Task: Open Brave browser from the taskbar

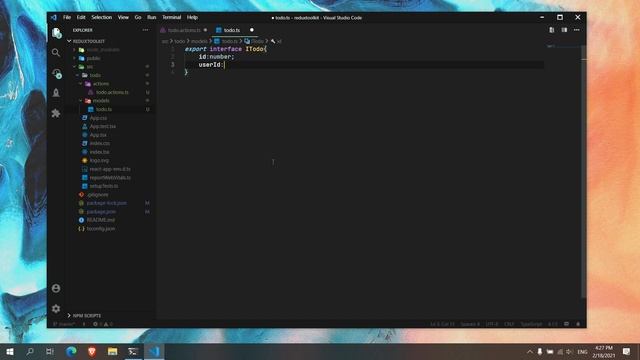Action: (x=92, y=351)
